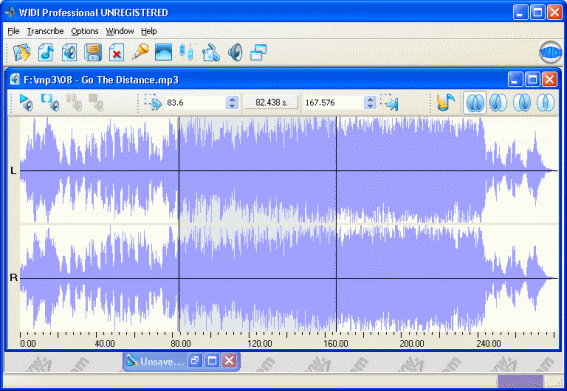Play the audio from the start
Image resolution: width=567 pixels, height=391 pixels.
(x=26, y=102)
